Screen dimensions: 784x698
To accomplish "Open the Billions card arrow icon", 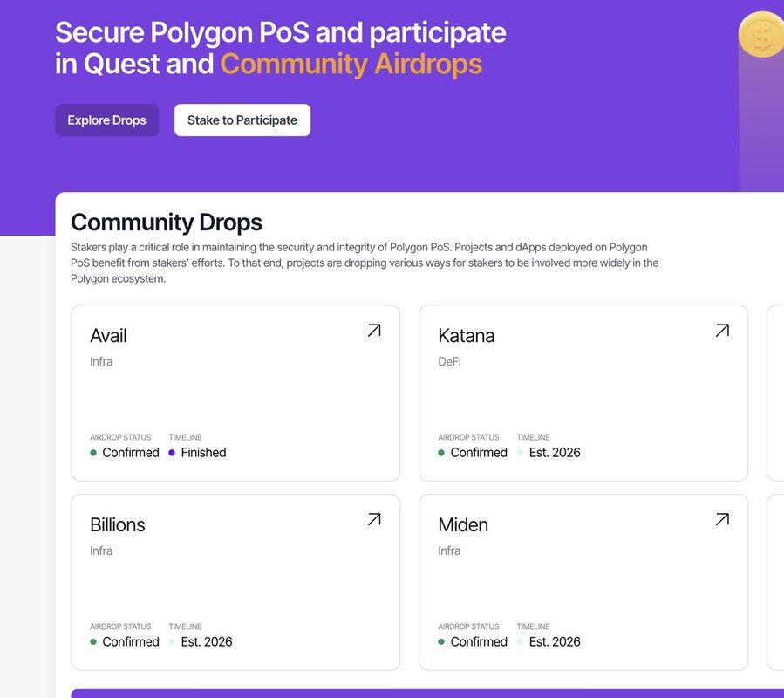I will [x=374, y=519].
